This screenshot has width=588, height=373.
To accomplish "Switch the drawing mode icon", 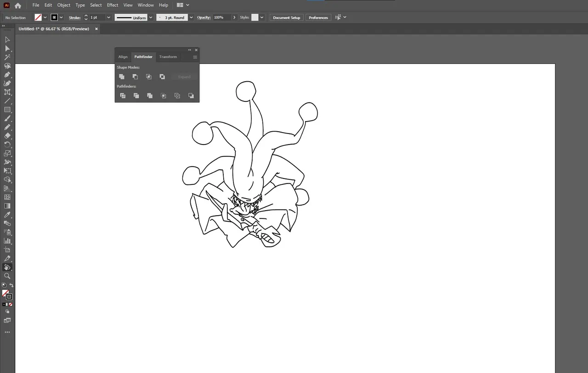I will click(x=7, y=312).
